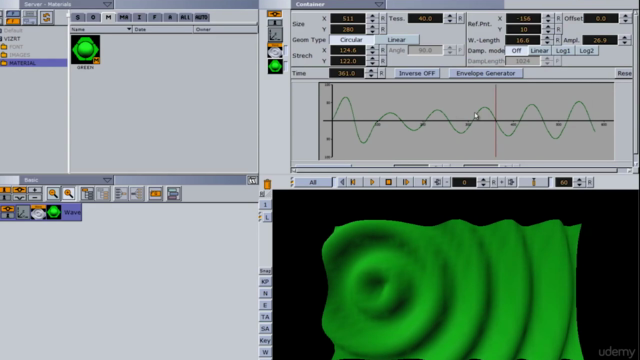Select the MATERIAL folder in server tree
640x360 pixels.
pyautogui.click(x=33, y=63)
